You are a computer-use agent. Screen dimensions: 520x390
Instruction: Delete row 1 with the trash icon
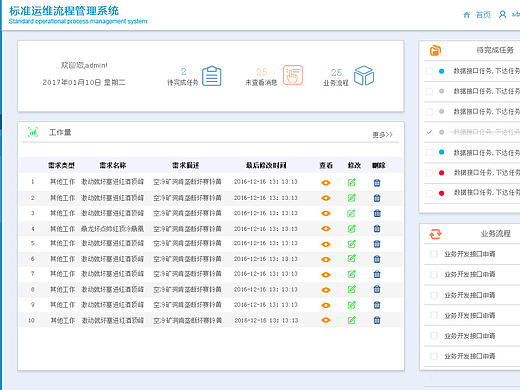[x=377, y=183]
